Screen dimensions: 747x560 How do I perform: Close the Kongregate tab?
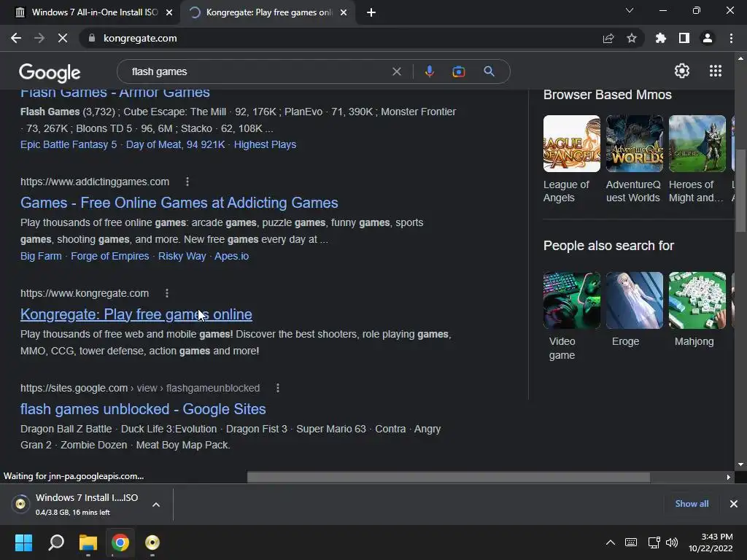click(344, 12)
